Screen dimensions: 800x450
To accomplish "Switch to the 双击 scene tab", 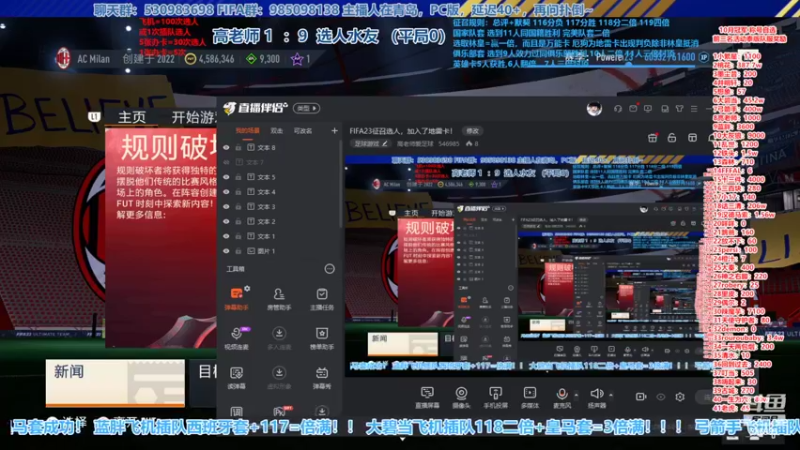I will coord(277,131).
